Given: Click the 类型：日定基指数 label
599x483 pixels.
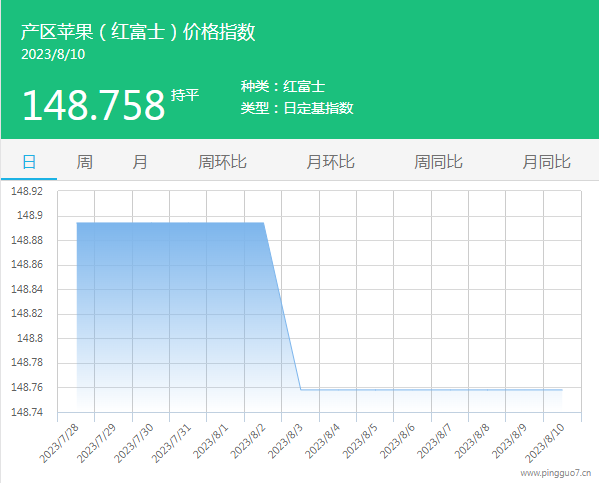Looking at the screenshot, I should pos(297,108).
